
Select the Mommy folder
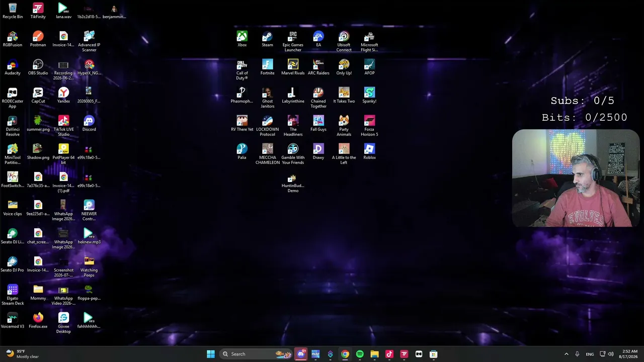pos(38,292)
